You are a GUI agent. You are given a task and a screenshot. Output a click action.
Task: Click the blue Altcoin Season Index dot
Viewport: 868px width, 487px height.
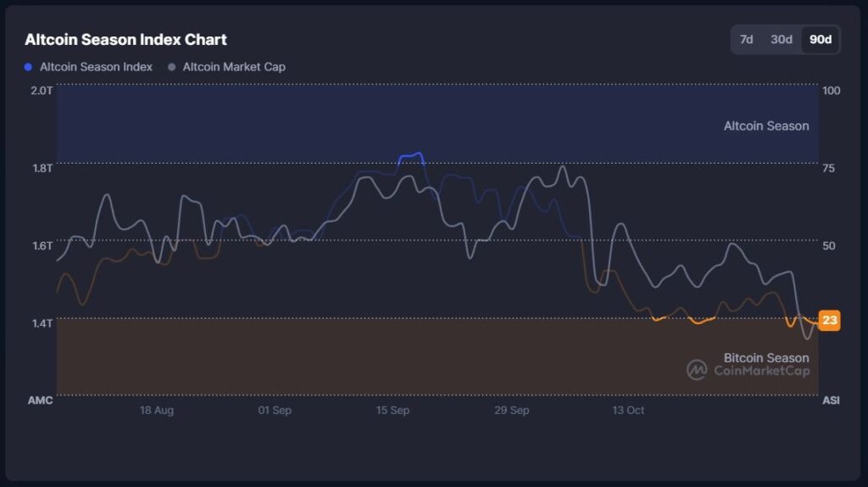(29, 67)
